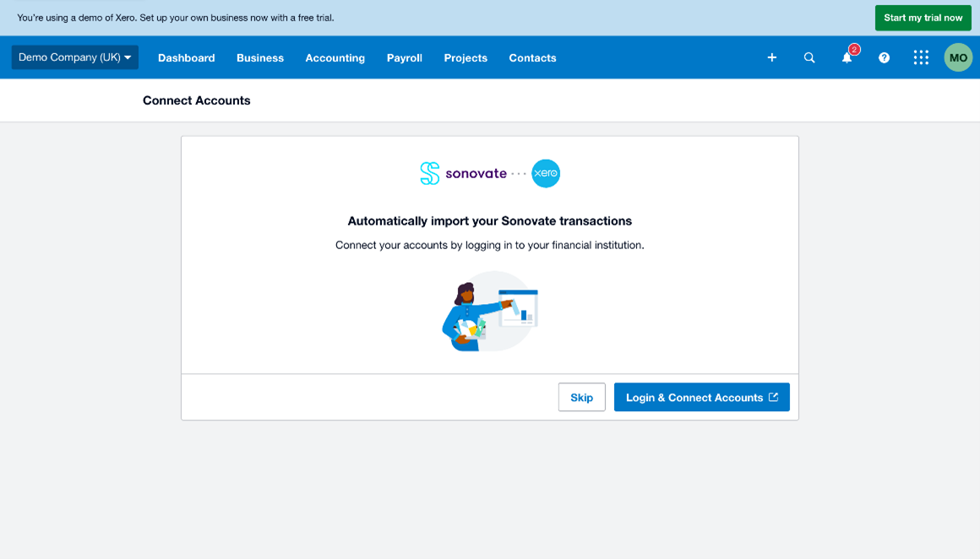980x559 pixels.
Task: Open the Projects menu
Action: [465, 57]
